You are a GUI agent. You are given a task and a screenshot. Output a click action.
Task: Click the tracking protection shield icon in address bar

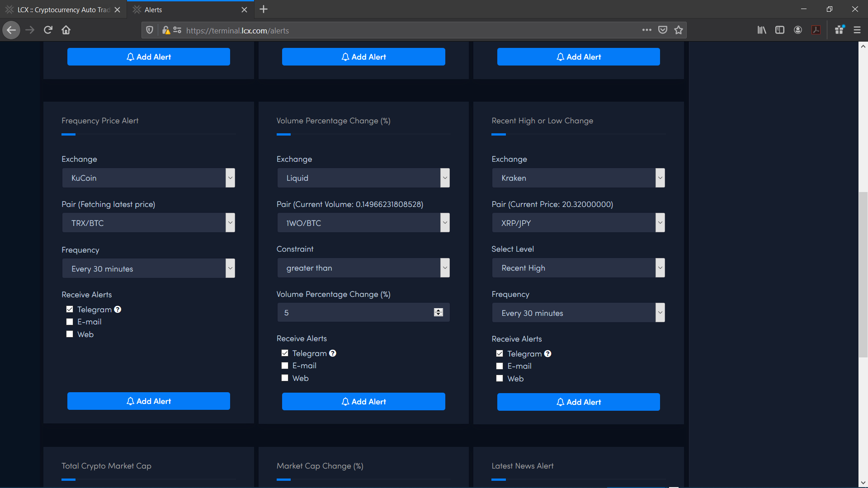[150, 30]
